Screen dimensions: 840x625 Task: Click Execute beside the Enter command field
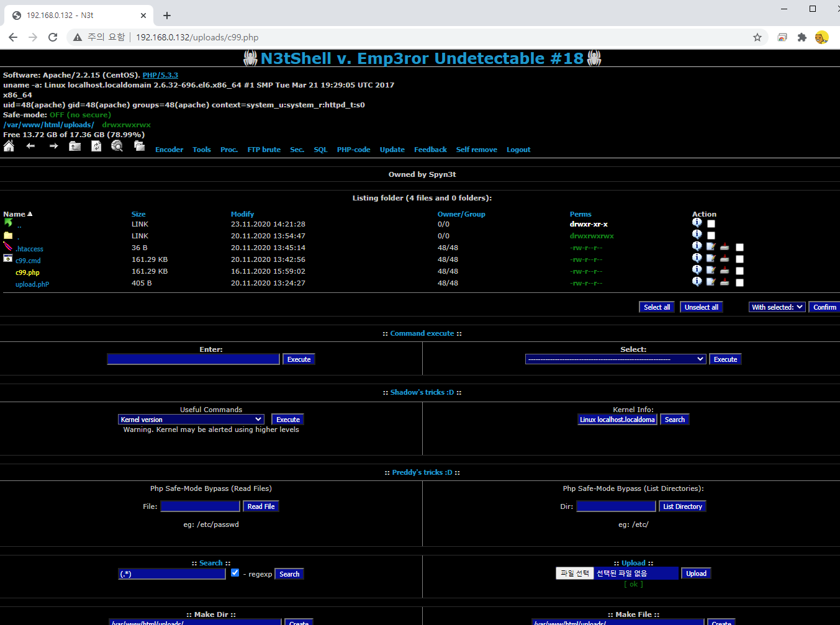click(x=299, y=359)
